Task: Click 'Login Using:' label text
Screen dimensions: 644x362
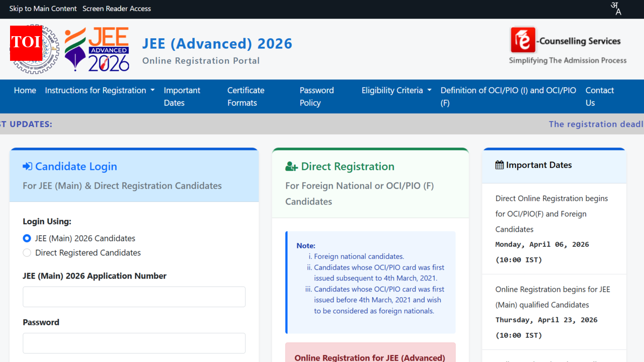Action: [x=47, y=221]
